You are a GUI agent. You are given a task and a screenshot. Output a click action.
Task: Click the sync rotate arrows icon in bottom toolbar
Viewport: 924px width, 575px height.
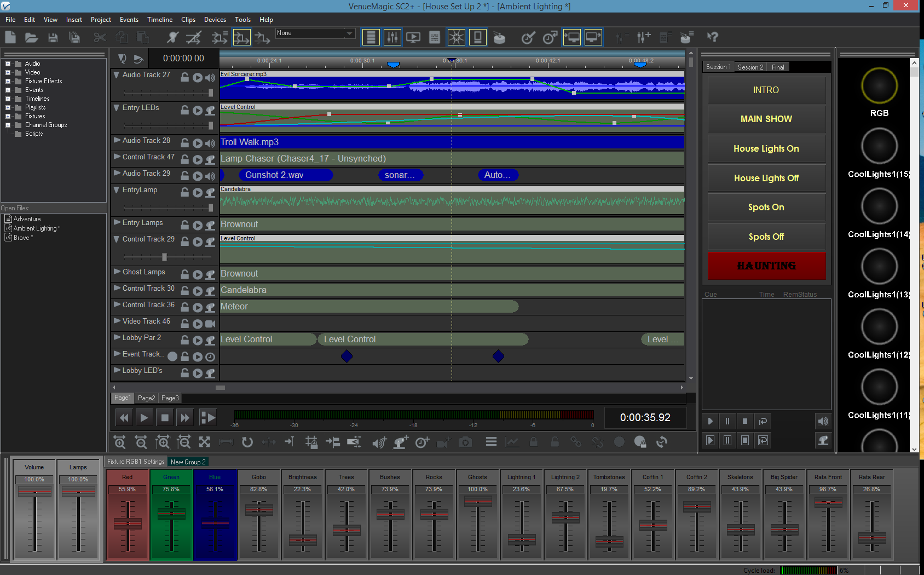[x=662, y=441]
